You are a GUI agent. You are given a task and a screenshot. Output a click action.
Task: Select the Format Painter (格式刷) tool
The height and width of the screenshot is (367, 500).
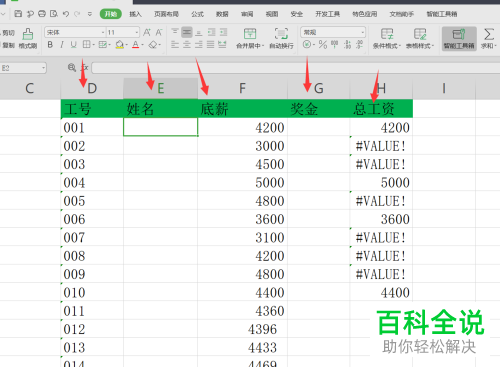coord(28,38)
